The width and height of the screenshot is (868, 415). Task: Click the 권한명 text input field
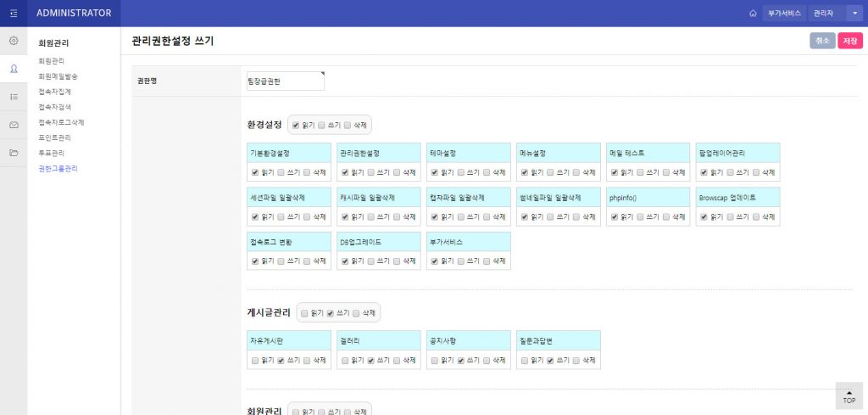tap(286, 81)
